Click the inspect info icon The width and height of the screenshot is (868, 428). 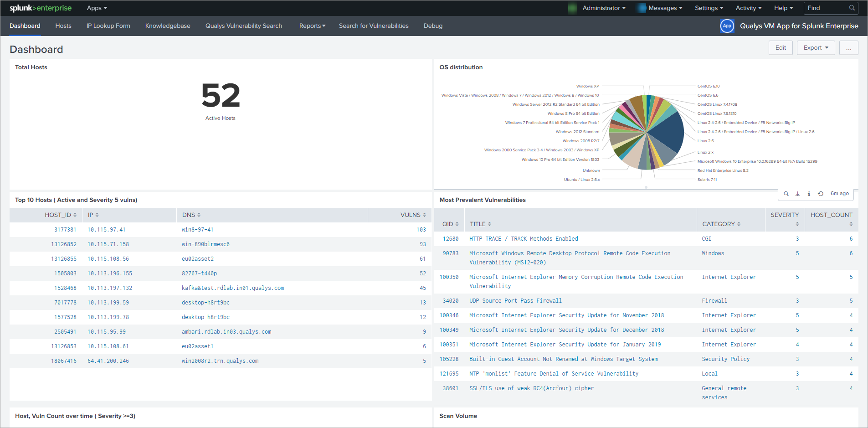[x=809, y=194]
